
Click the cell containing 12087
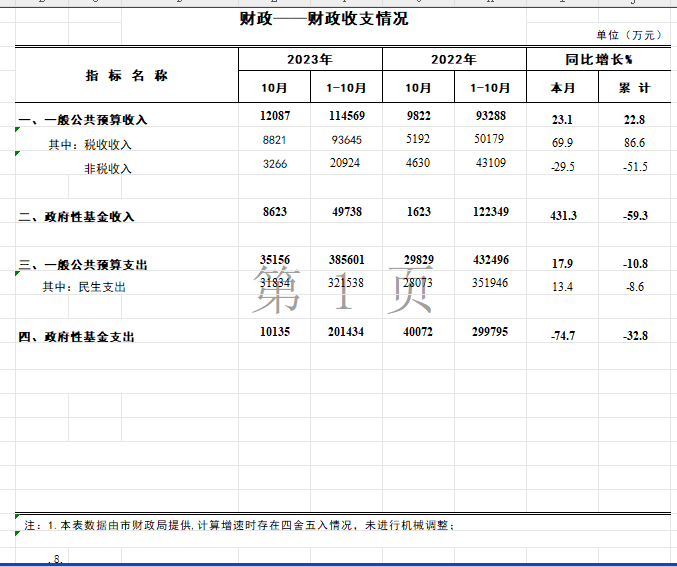coord(275,116)
